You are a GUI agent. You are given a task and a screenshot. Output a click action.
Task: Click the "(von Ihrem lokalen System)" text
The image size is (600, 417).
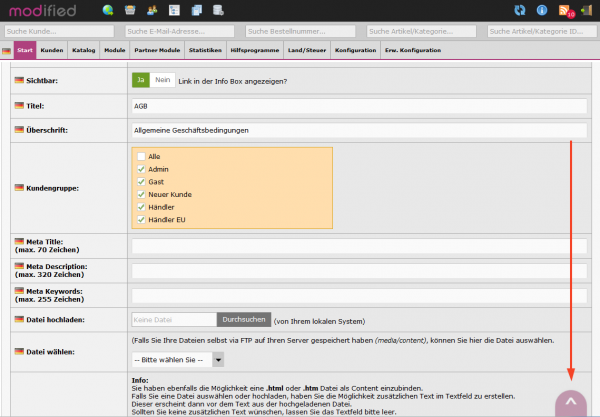click(x=320, y=321)
